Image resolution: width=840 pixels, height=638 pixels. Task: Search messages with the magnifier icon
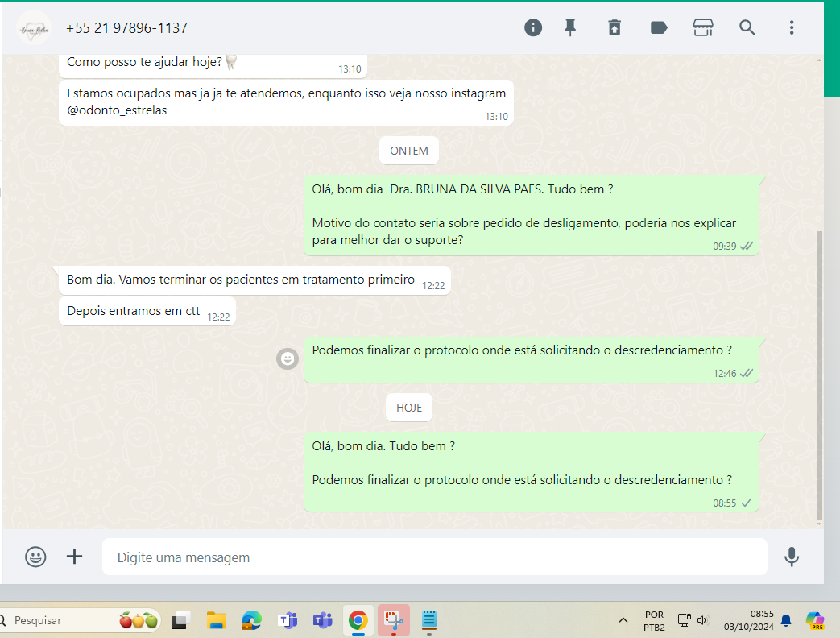click(747, 28)
